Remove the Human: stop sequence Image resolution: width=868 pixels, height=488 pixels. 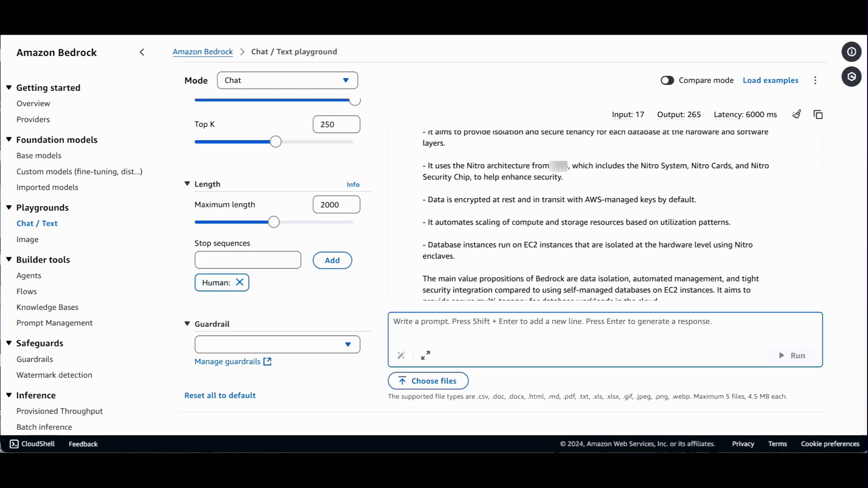[240, 282]
